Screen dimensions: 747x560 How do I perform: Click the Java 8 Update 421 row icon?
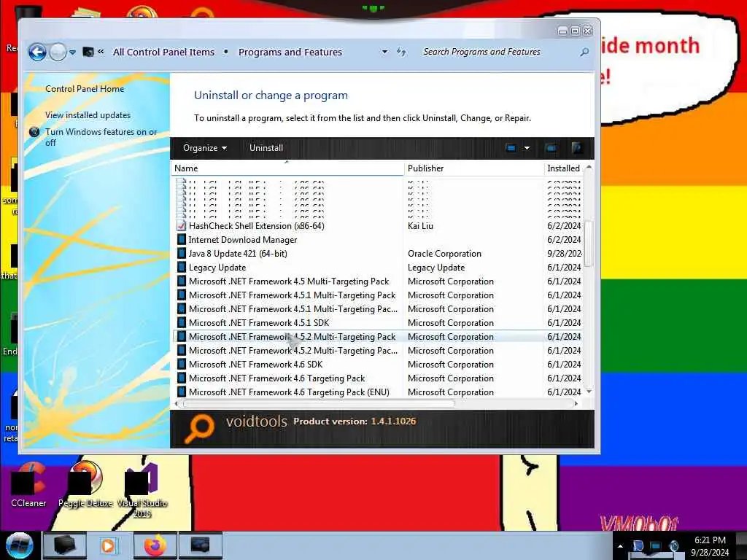tap(182, 253)
